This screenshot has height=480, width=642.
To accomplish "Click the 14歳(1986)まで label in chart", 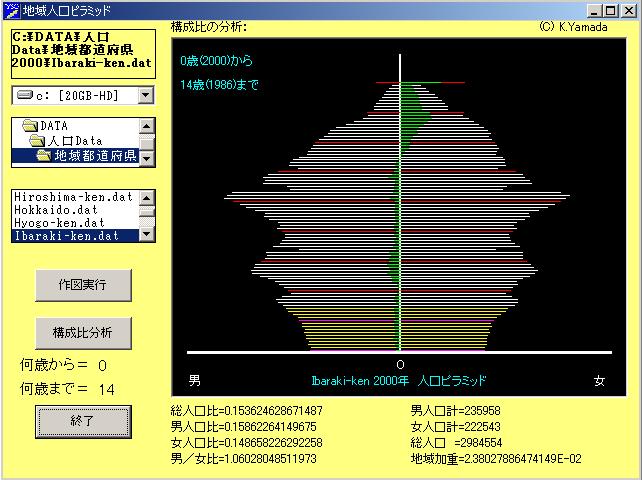I will click(x=219, y=84).
